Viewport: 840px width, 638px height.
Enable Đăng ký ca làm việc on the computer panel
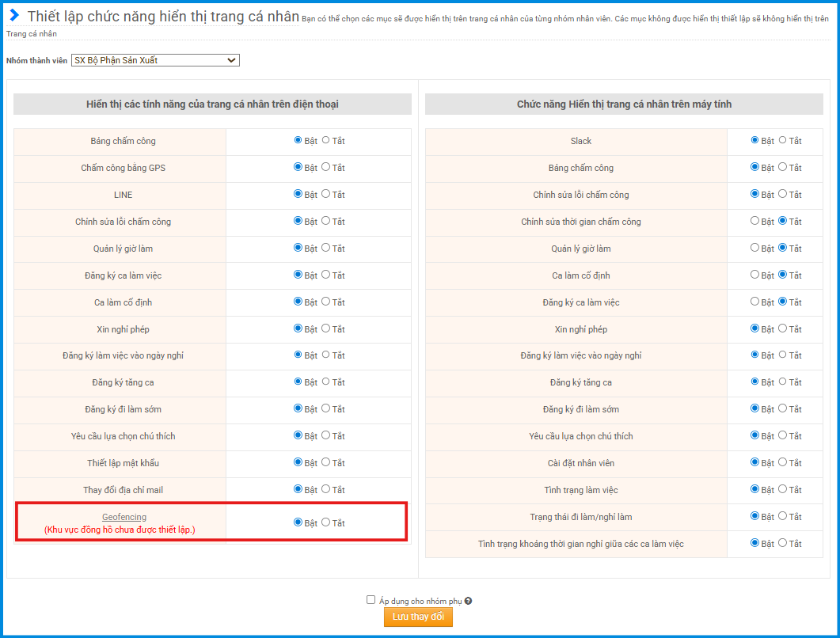pos(754,302)
